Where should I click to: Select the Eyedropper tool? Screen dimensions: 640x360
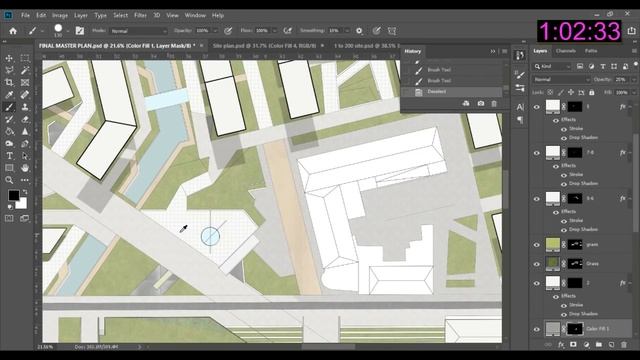9,95
